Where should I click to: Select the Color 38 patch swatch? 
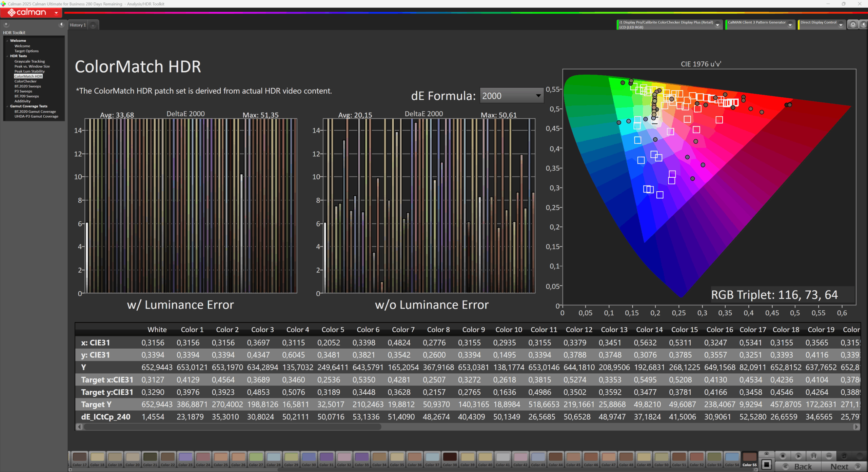[450, 458]
